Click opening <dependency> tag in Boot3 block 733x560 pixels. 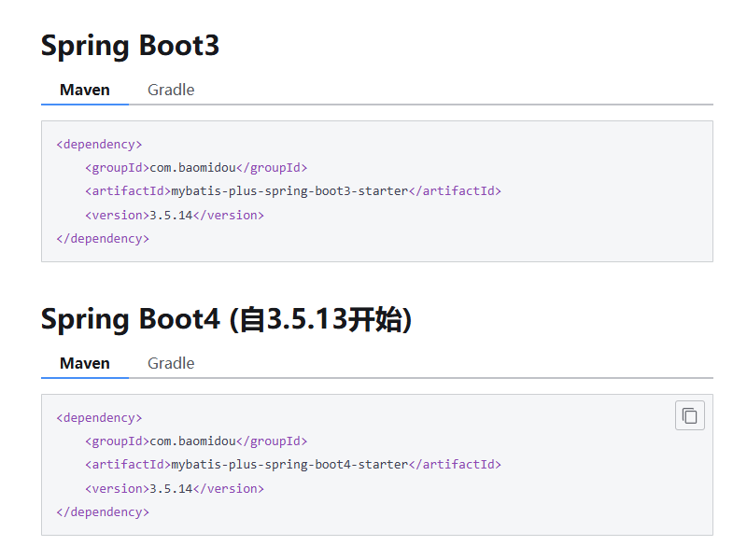pyautogui.click(x=99, y=145)
